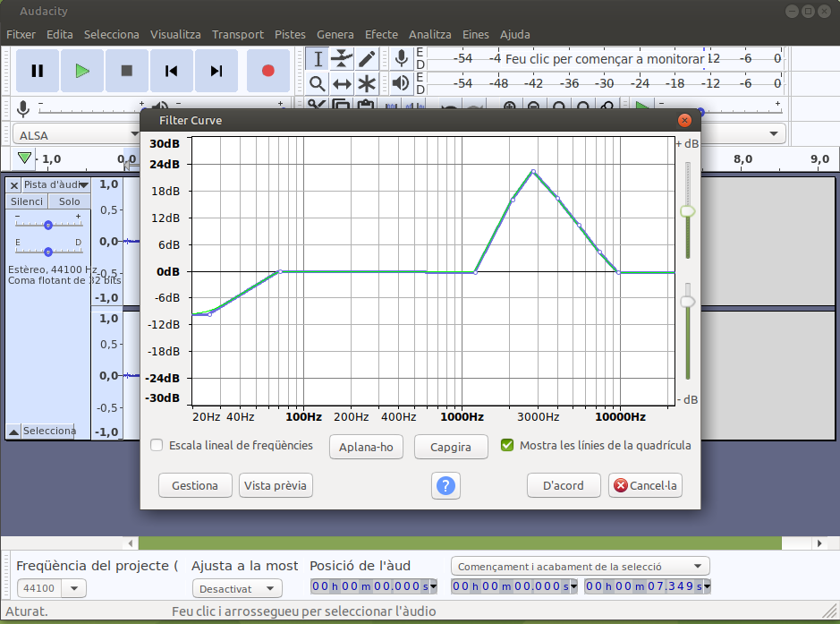Open the ALSA audio host dropdown
Image resolution: width=840 pixels, height=624 pixels.
75,134
